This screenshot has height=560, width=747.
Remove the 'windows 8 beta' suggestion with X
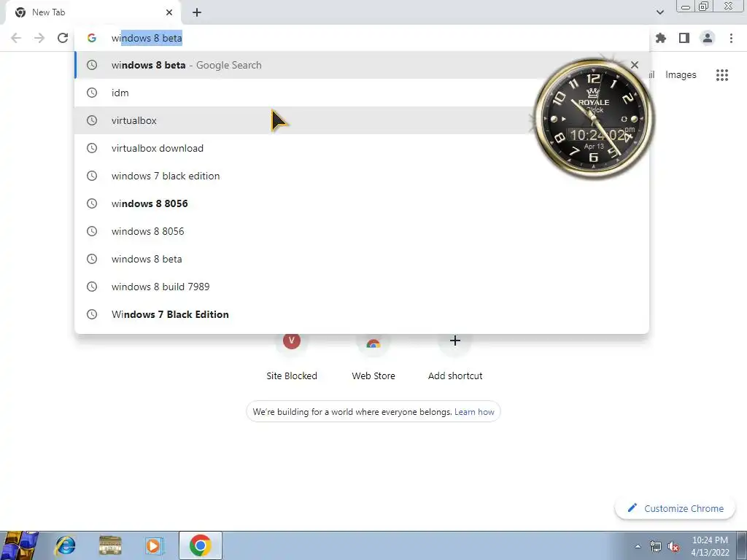pyautogui.click(x=634, y=65)
